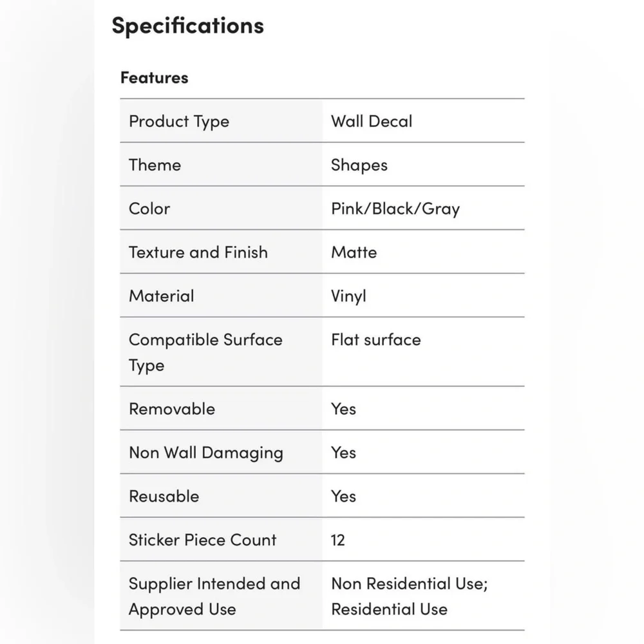Image resolution: width=644 pixels, height=644 pixels.
Task: Click the Product Type label
Action: point(179,122)
